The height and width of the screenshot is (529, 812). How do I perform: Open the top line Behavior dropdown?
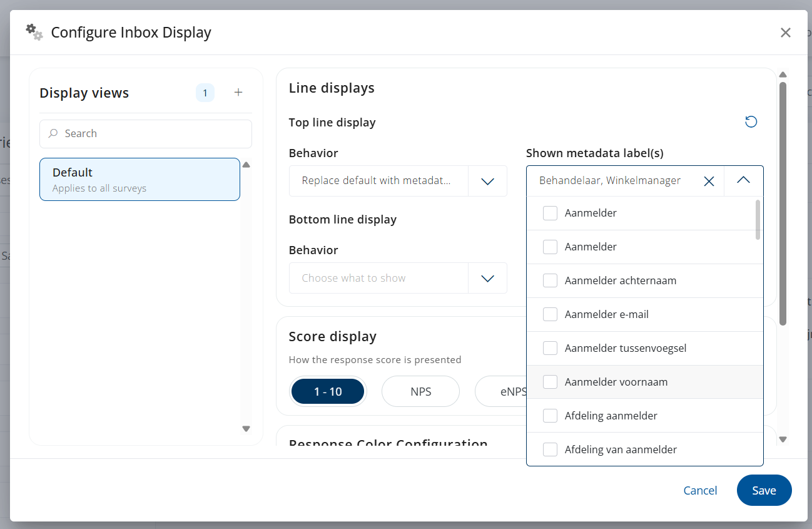point(398,181)
